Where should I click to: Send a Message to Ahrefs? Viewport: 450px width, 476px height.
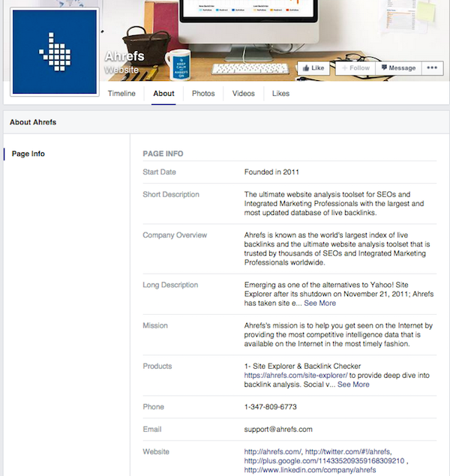(x=398, y=68)
